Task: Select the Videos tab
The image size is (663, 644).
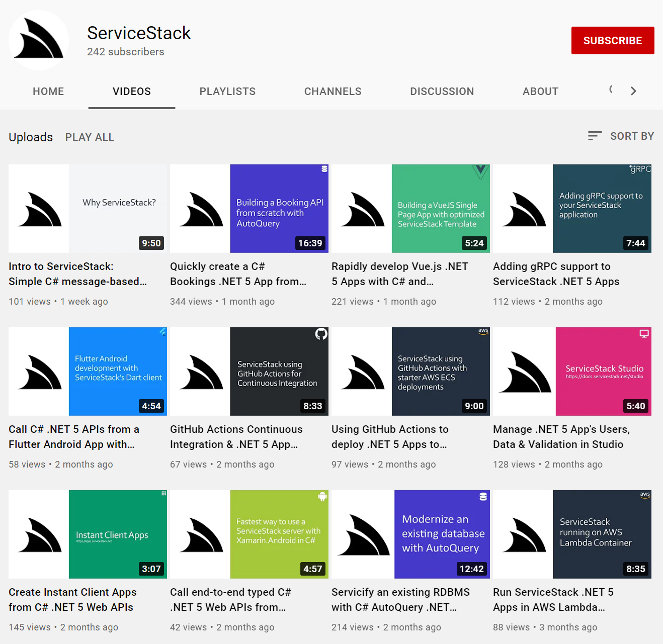Action: [132, 91]
